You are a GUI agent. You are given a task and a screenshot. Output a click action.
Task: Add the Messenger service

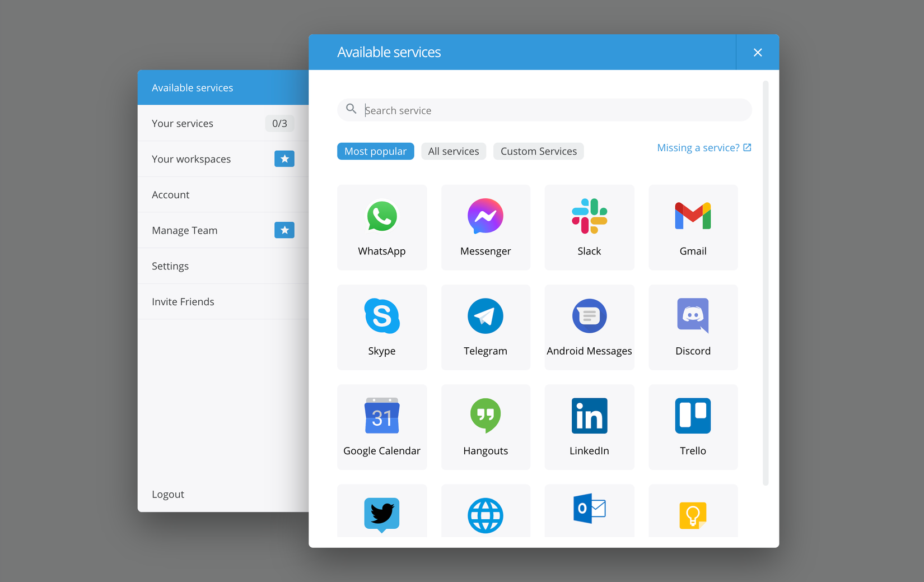point(486,227)
